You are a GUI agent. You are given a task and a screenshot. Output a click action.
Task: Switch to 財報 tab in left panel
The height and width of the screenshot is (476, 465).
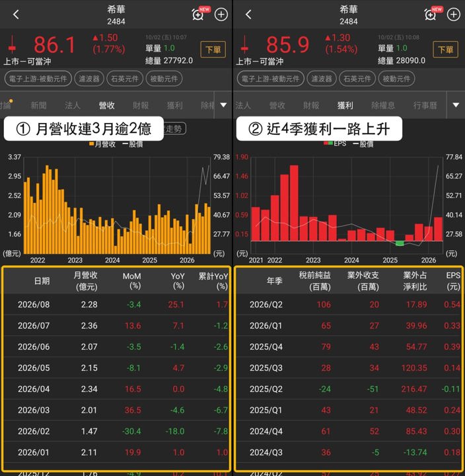(141, 105)
